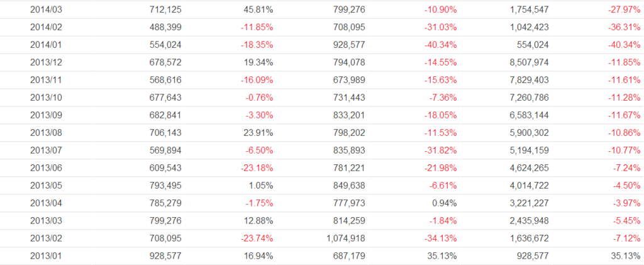This screenshot has width=644, height=265.
Task: Click the 2013/12 date cell
Action: pos(45,62)
